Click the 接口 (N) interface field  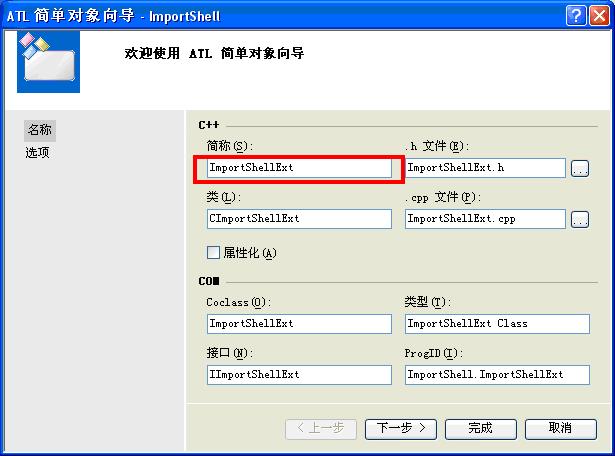pos(299,375)
